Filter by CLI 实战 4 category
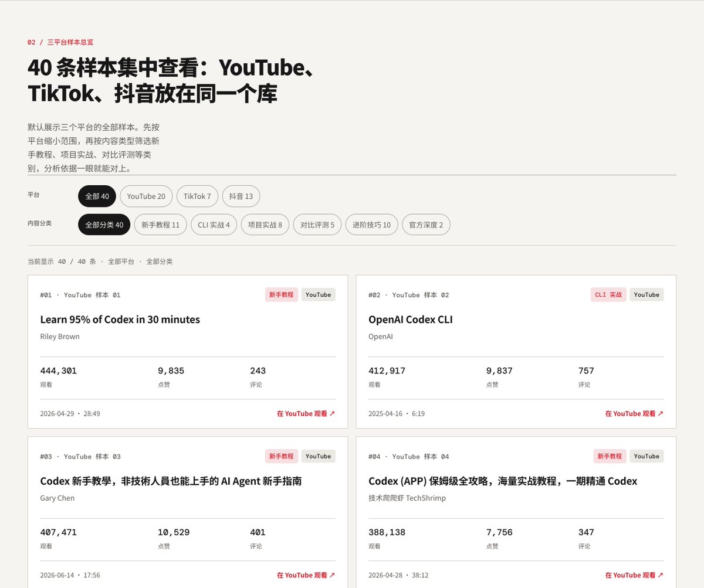This screenshot has width=704, height=588. pos(214,225)
